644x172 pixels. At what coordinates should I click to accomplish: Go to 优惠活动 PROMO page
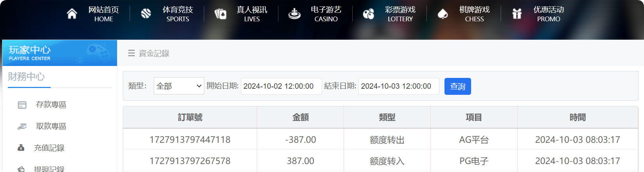(x=549, y=14)
